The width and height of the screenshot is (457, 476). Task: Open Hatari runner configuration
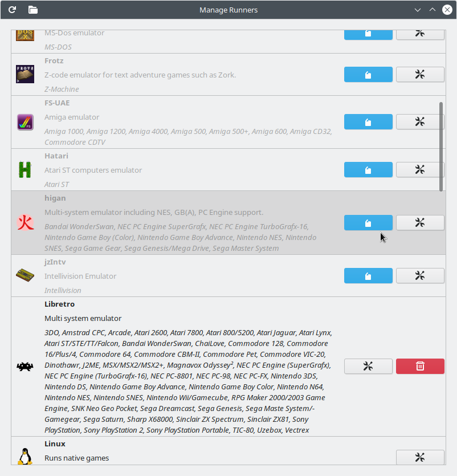tap(420, 169)
